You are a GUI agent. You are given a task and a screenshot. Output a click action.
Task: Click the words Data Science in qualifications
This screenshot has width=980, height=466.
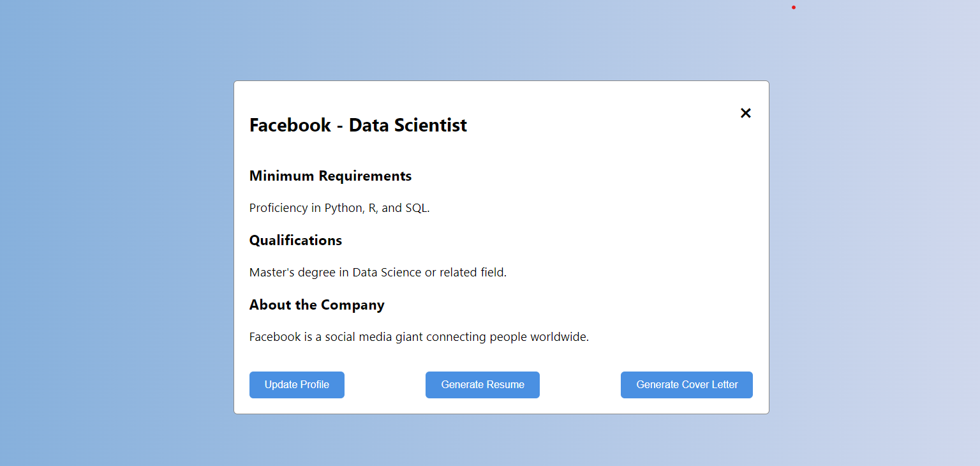tap(387, 273)
